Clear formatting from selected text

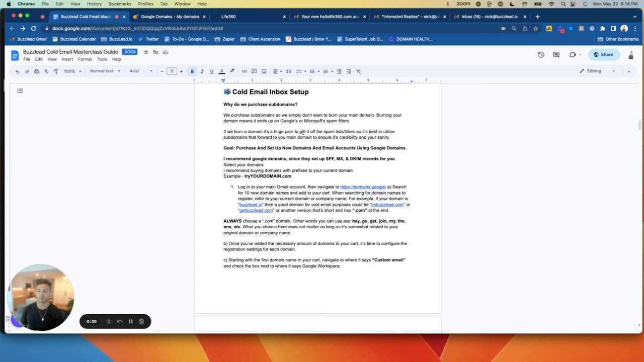(x=358, y=71)
